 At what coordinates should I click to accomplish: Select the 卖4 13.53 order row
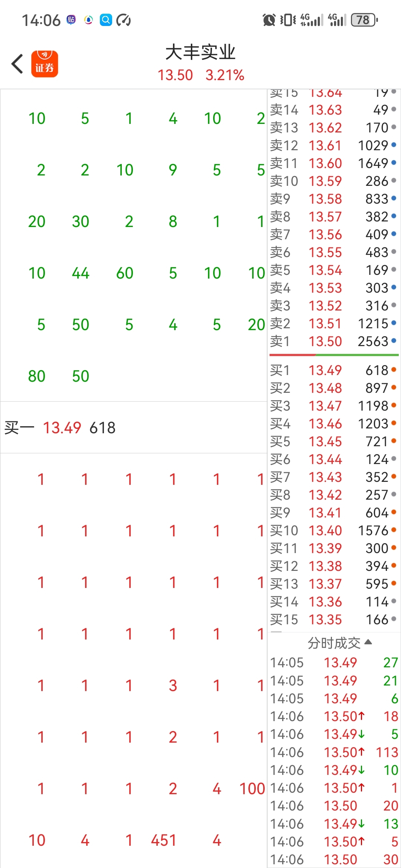point(333,288)
